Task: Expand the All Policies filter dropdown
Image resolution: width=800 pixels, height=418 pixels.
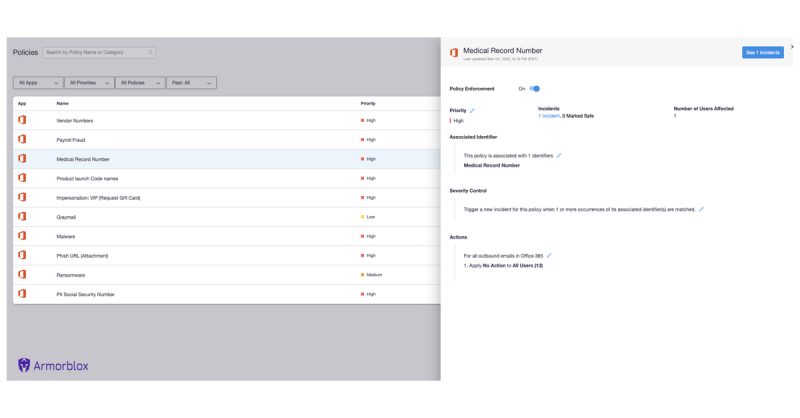Action: coord(139,83)
